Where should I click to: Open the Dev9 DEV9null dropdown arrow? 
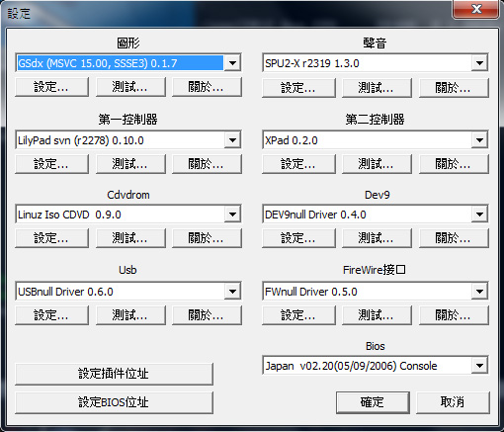pyautogui.click(x=479, y=215)
